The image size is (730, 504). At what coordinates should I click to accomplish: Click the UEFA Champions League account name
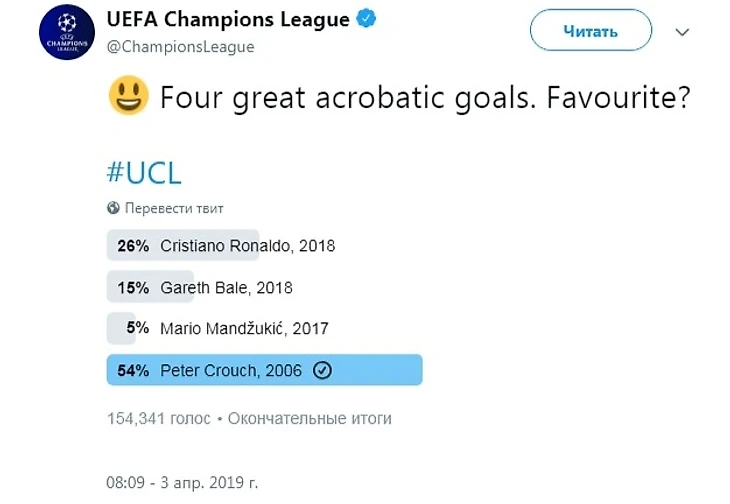[x=228, y=20]
